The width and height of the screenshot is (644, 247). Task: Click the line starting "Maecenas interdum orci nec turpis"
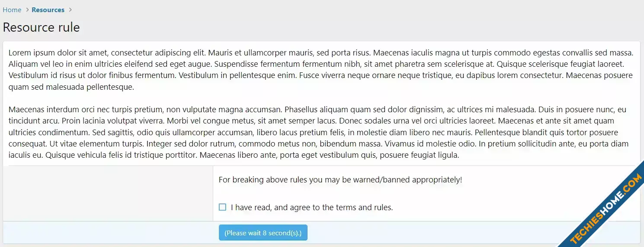click(317, 110)
